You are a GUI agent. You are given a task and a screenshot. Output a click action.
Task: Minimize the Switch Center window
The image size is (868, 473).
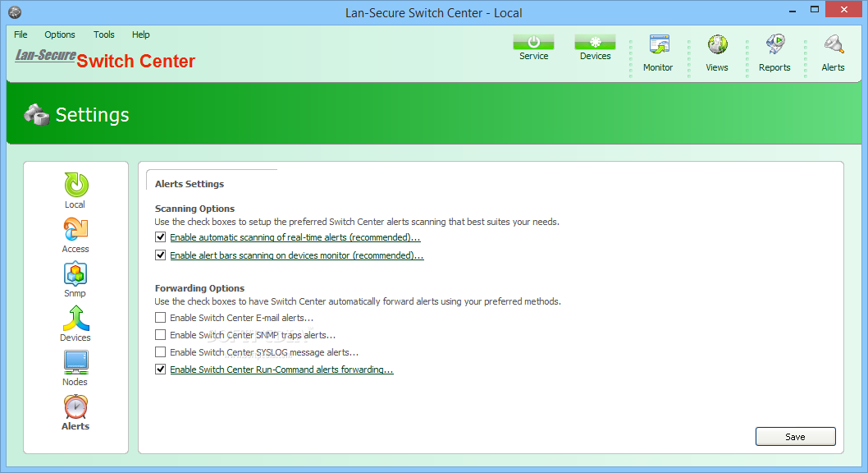click(x=793, y=10)
